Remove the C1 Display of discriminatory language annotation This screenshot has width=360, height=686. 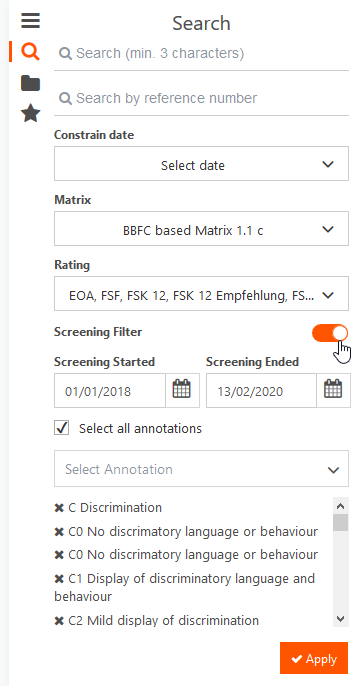[59, 579]
